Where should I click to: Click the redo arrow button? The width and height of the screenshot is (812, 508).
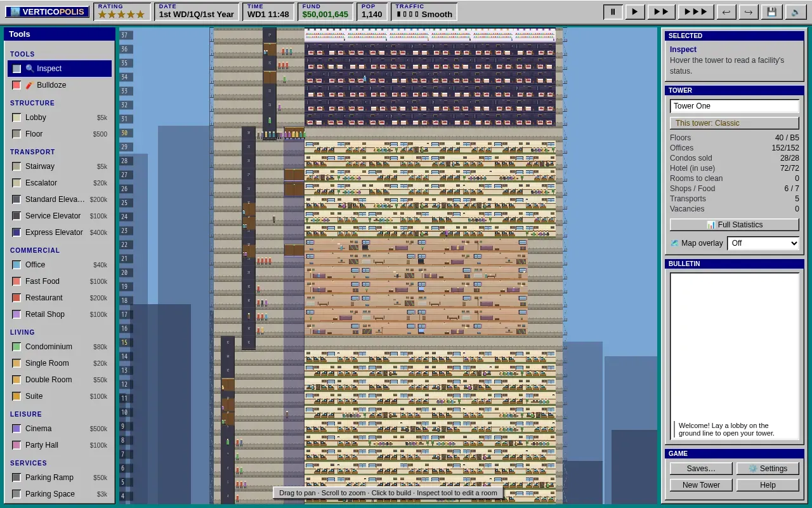pyautogui.click(x=749, y=11)
